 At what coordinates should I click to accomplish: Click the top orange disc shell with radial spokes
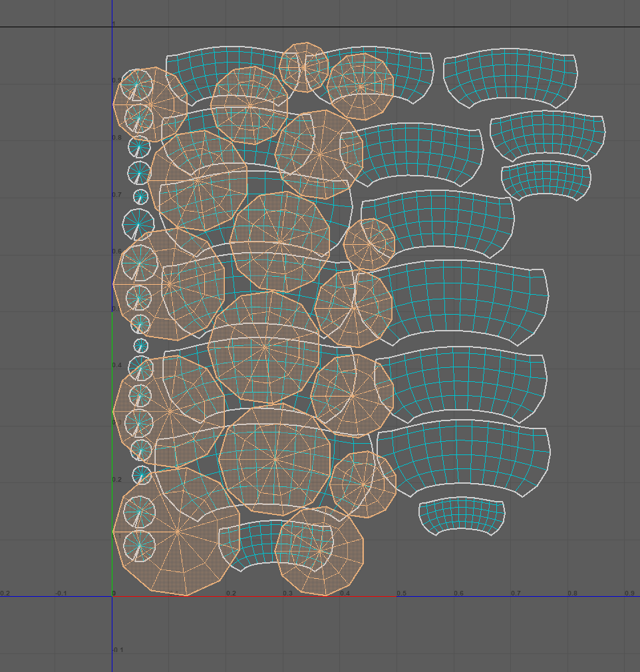pyautogui.click(x=303, y=67)
